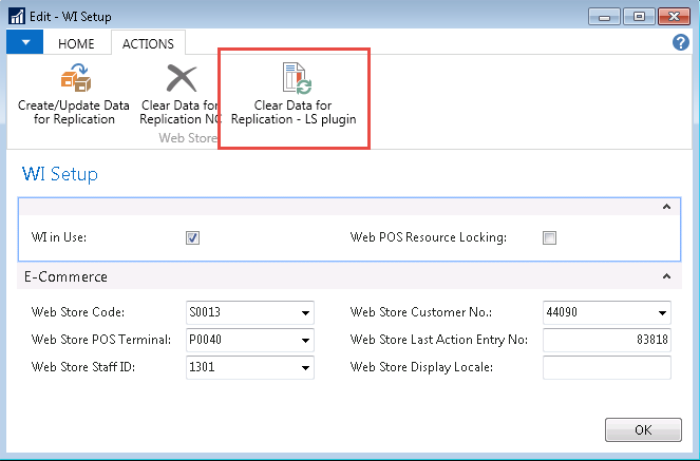The width and height of the screenshot is (700, 461).
Task: Click Create/Update Data for Replication icon
Action: click(75, 79)
